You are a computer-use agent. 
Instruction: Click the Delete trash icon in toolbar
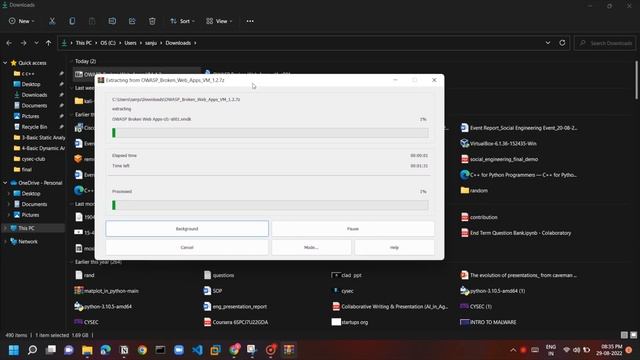[152, 21]
